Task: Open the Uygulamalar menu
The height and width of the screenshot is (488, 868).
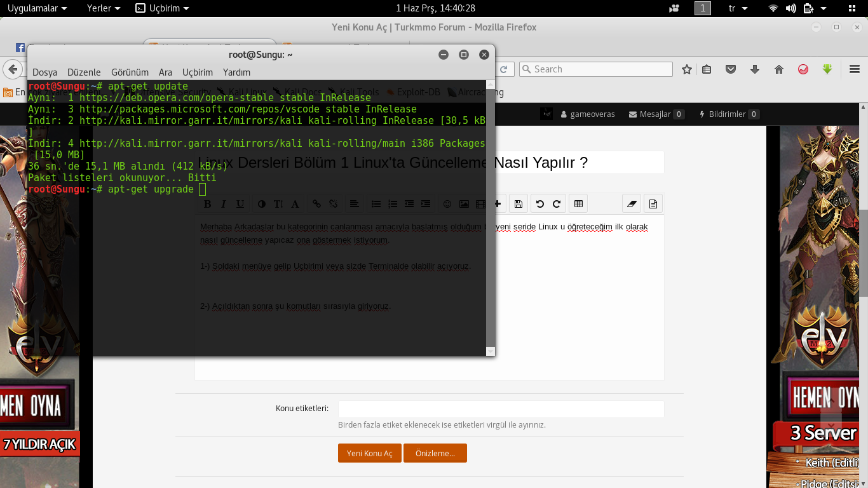Action: point(37,8)
